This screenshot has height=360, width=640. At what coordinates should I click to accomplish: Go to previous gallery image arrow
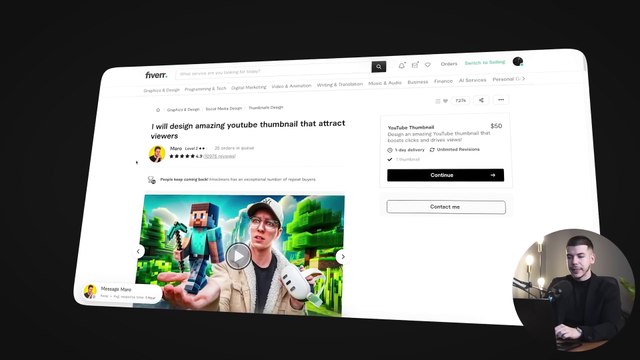[138, 251]
